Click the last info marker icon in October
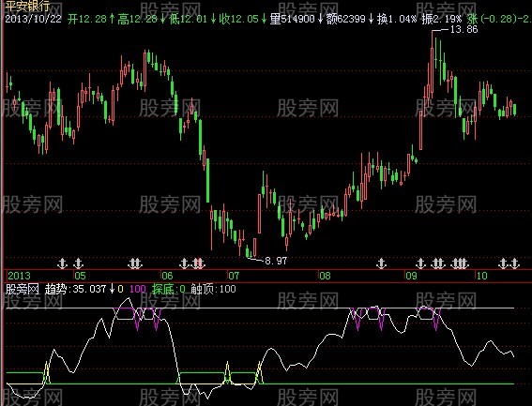This screenshot has height=406, width=532. coord(515,263)
